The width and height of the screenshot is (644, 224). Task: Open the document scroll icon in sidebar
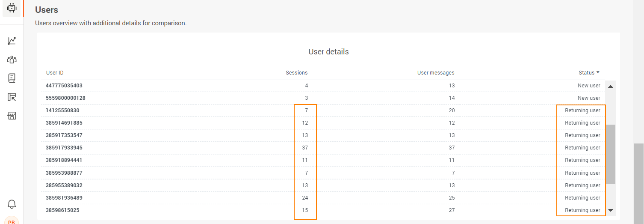click(12, 78)
